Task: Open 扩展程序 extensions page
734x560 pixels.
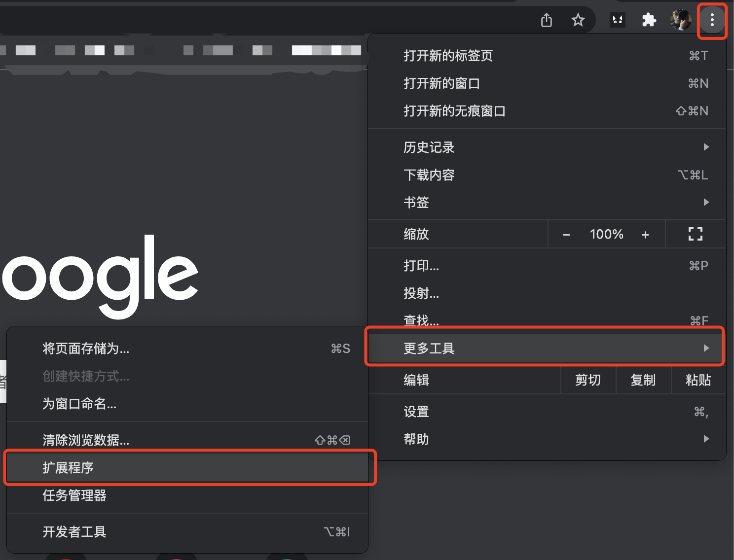Action: 187,467
